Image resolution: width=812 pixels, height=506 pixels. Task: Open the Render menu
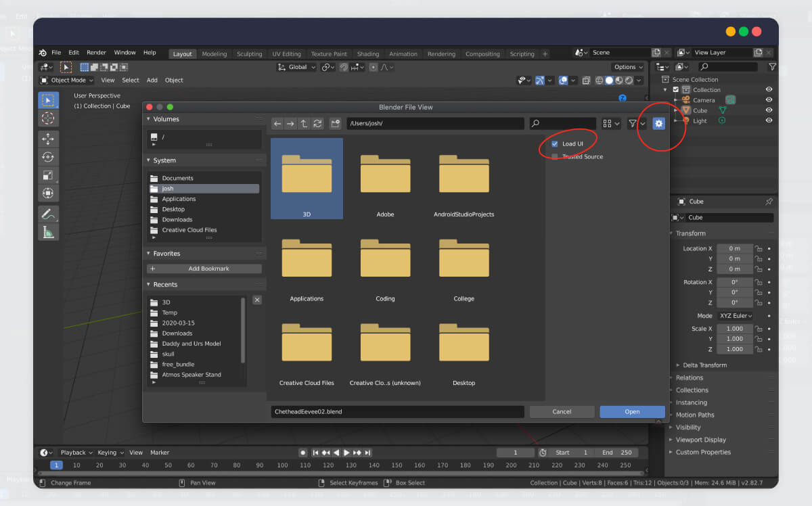pyautogui.click(x=96, y=53)
